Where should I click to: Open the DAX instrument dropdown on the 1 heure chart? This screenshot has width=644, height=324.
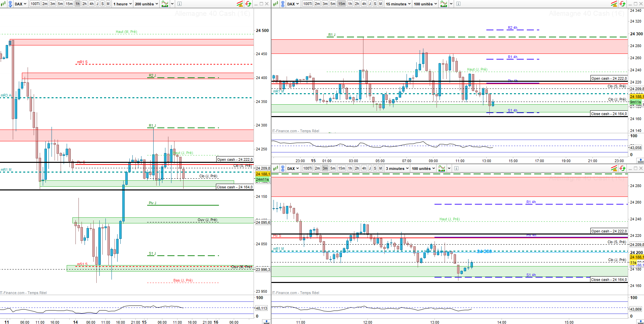point(21,4)
